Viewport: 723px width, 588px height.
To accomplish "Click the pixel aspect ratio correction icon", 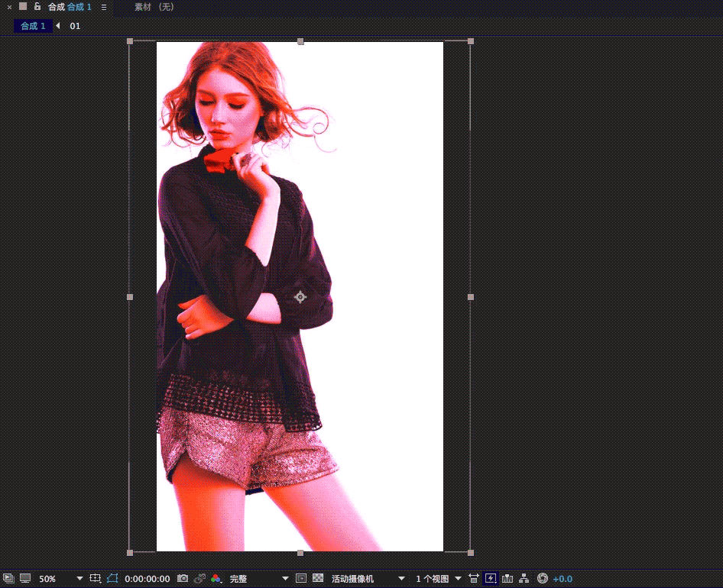I will [x=474, y=579].
